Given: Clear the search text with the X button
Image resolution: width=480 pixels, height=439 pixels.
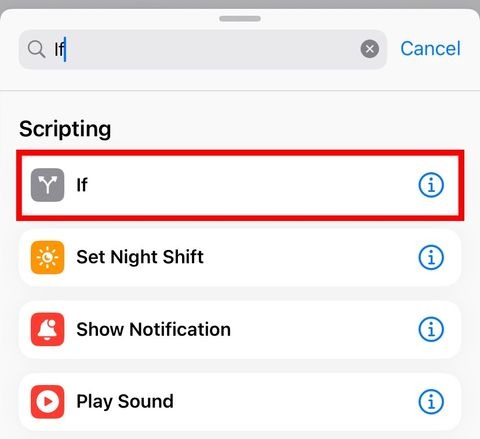Looking at the screenshot, I should tap(370, 49).
